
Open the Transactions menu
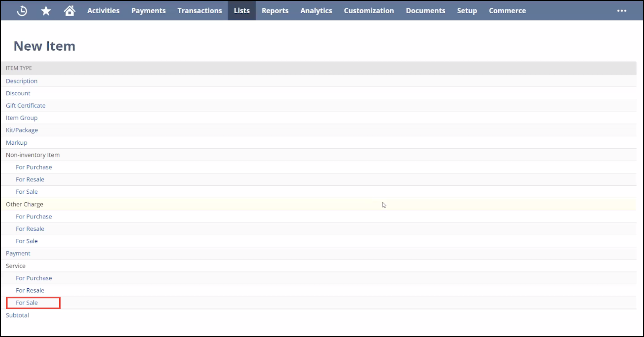click(x=200, y=11)
